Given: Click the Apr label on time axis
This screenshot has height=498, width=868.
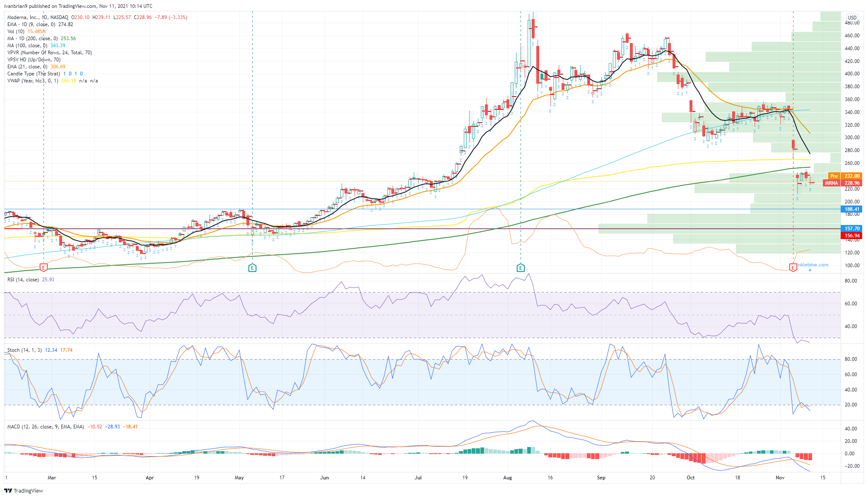Looking at the screenshot, I should coord(150,478).
